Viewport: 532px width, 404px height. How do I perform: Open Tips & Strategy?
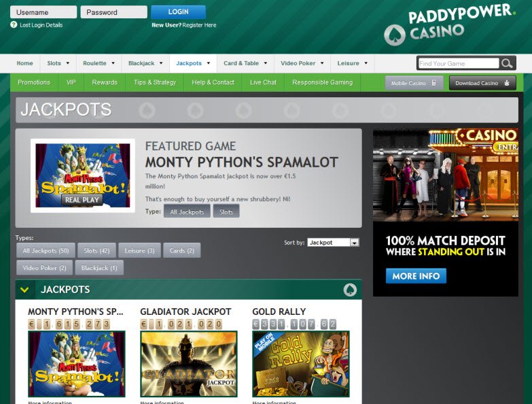(155, 82)
